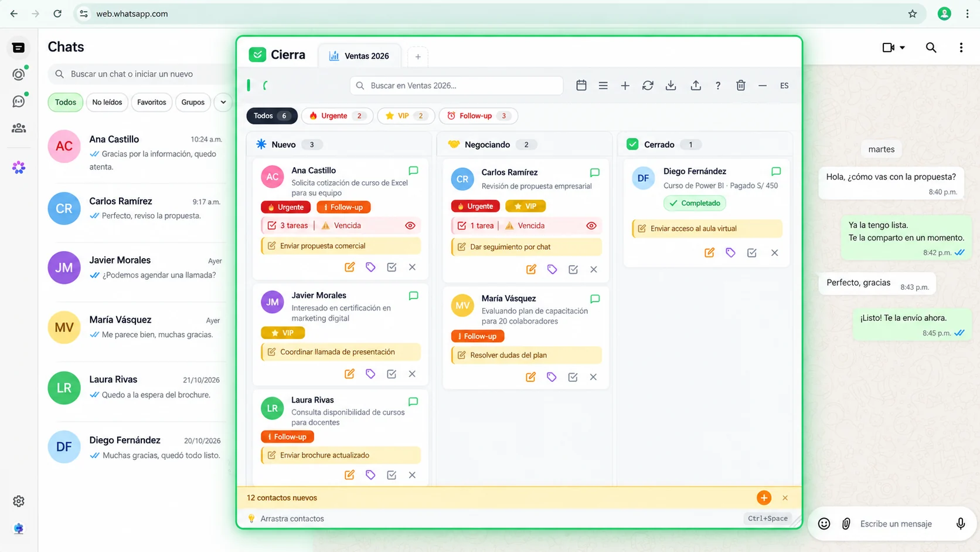The height and width of the screenshot is (552, 980).
Task: Open chat icon on Ana Castillo card
Action: click(x=413, y=171)
